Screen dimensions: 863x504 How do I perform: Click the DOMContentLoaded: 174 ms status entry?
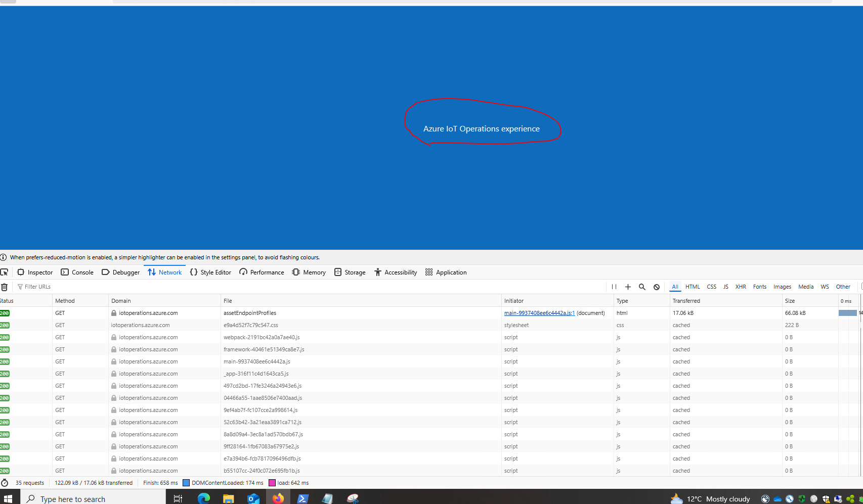(x=223, y=483)
